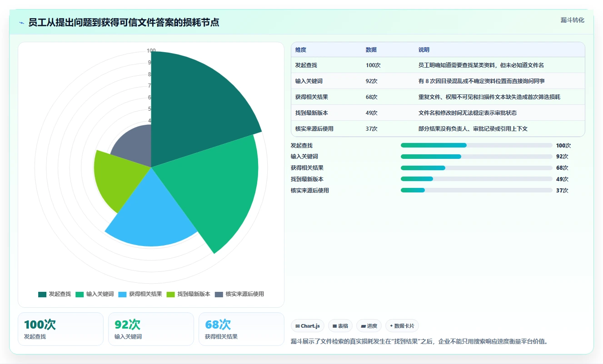Click the 37次 progress value label
This screenshot has width=603, height=364.
[562, 191]
